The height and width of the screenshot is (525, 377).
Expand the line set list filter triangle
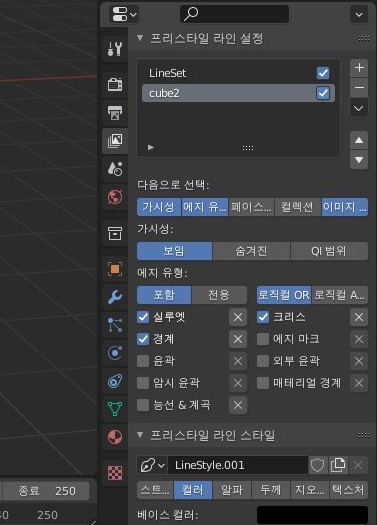(151, 147)
